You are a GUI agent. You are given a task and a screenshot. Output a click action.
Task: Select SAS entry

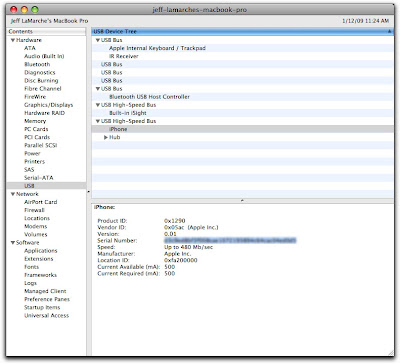pyautogui.click(x=29, y=170)
